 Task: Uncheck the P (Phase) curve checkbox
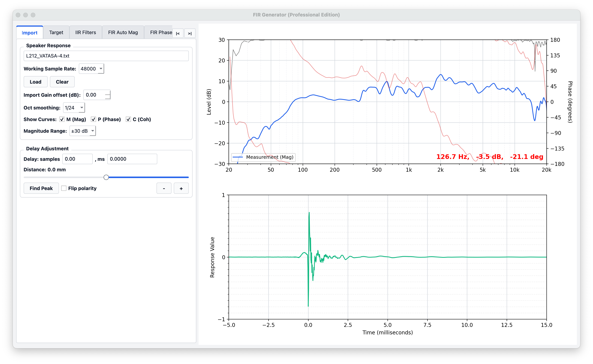pos(93,119)
